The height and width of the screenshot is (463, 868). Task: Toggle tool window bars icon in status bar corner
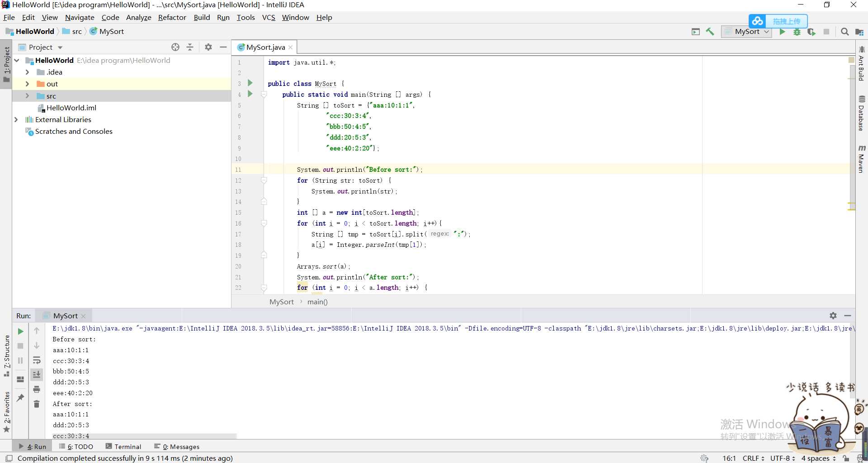pos(9,458)
